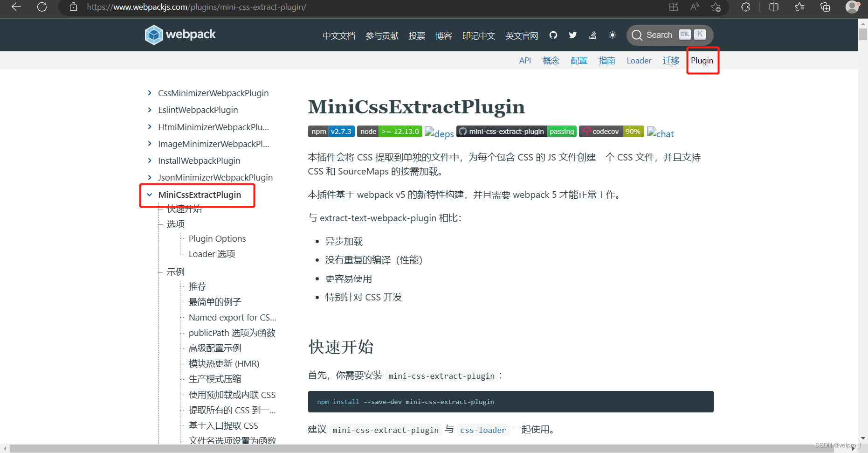Open the browser extensions icon
This screenshot has height=453, width=868.
(745, 7)
